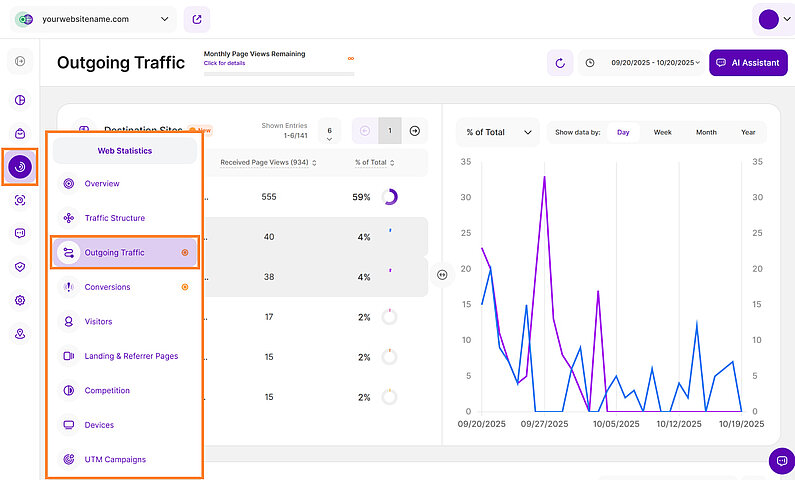
Task: Click the shield icon in left sidebar
Action: point(20,267)
